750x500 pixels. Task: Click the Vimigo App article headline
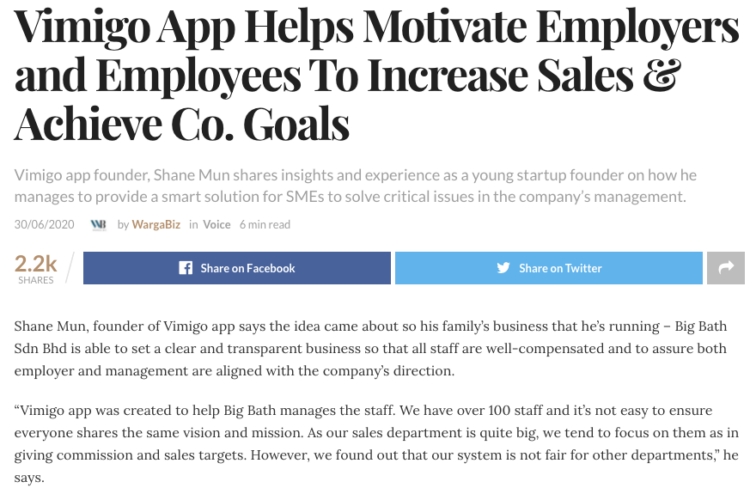tap(376, 76)
